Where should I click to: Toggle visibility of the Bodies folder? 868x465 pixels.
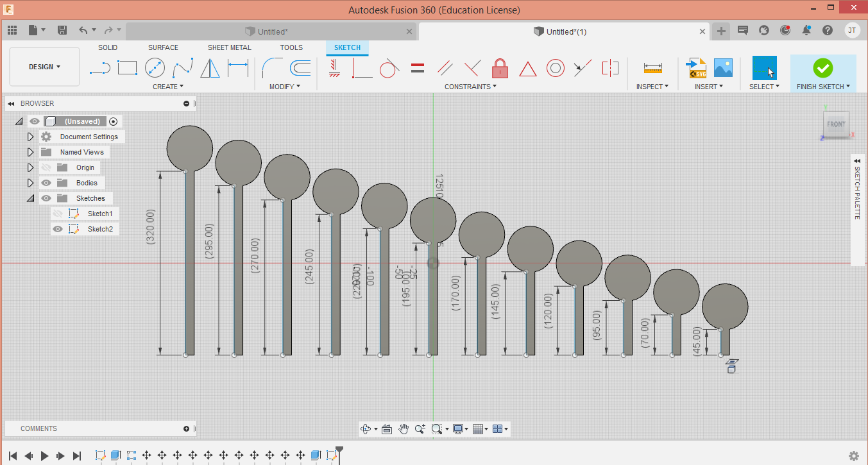click(x=46, y=183)
